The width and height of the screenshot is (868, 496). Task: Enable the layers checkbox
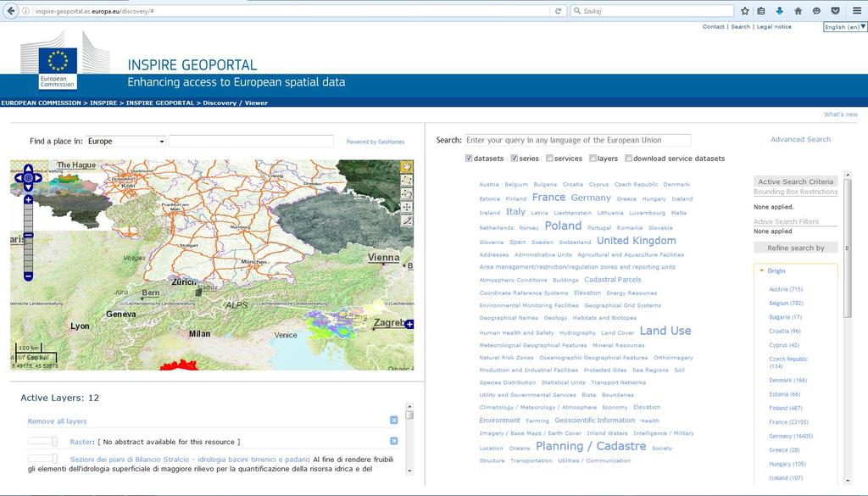click(593, 159)
